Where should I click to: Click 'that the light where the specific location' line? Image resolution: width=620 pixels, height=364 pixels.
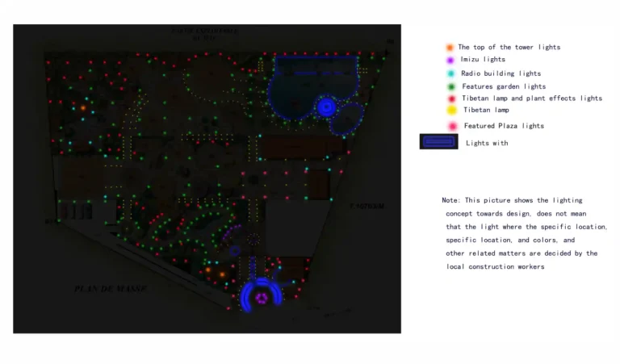(526, 227)
